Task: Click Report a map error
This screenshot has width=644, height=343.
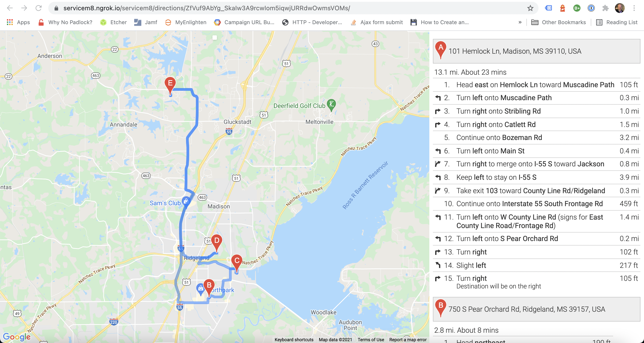Action: (x=408, y=339)
